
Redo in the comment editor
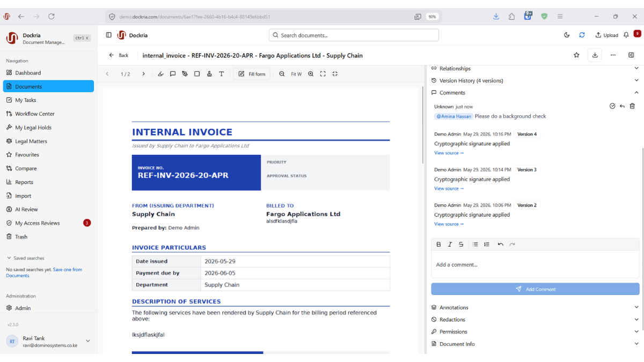[x=512, y=245]
